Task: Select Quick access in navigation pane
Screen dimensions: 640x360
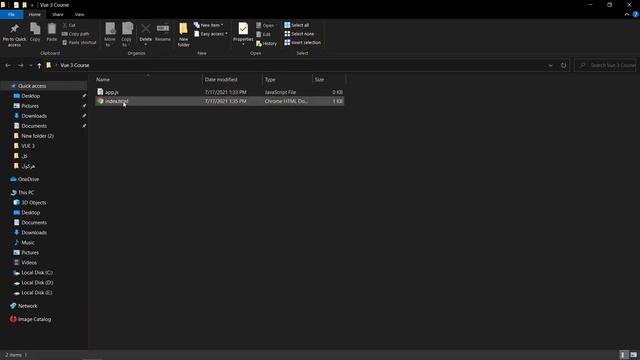Action: pyautogui.click(x=32, y=86)
